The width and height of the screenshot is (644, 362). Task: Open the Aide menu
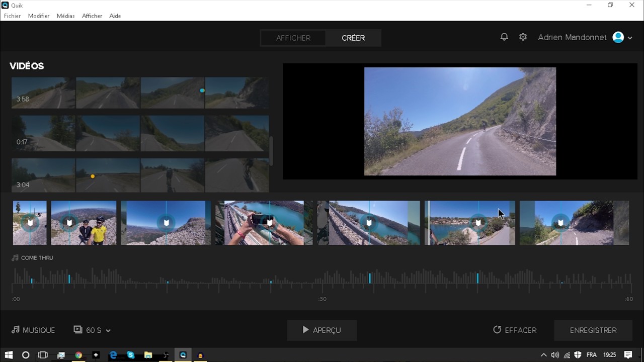[x=115, y=16]
